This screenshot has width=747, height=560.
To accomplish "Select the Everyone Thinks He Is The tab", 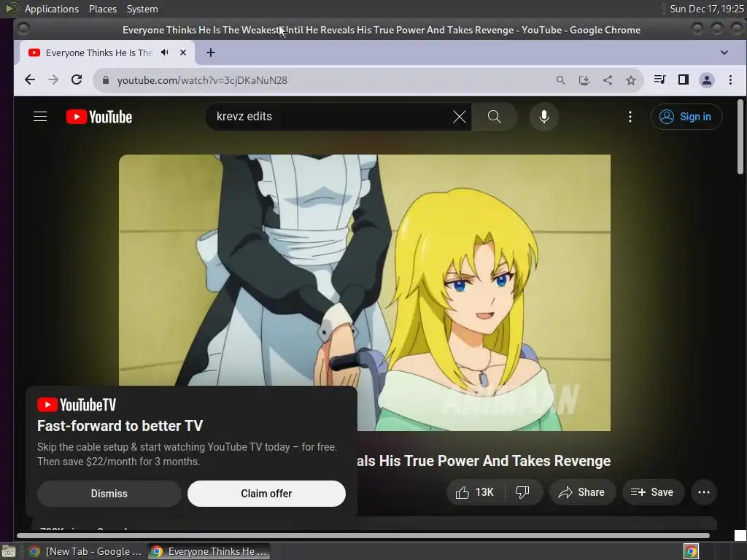I will click(98, 52).
